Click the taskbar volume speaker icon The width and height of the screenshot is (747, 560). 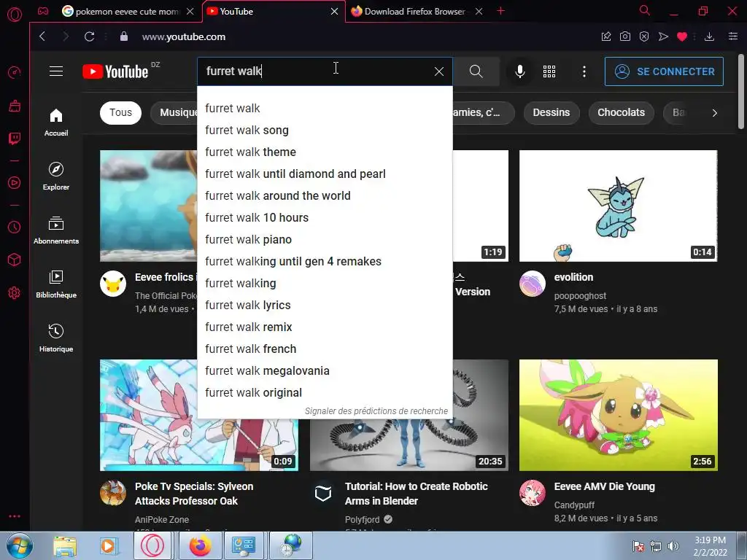pyautogui.click(x=673, y=546)
